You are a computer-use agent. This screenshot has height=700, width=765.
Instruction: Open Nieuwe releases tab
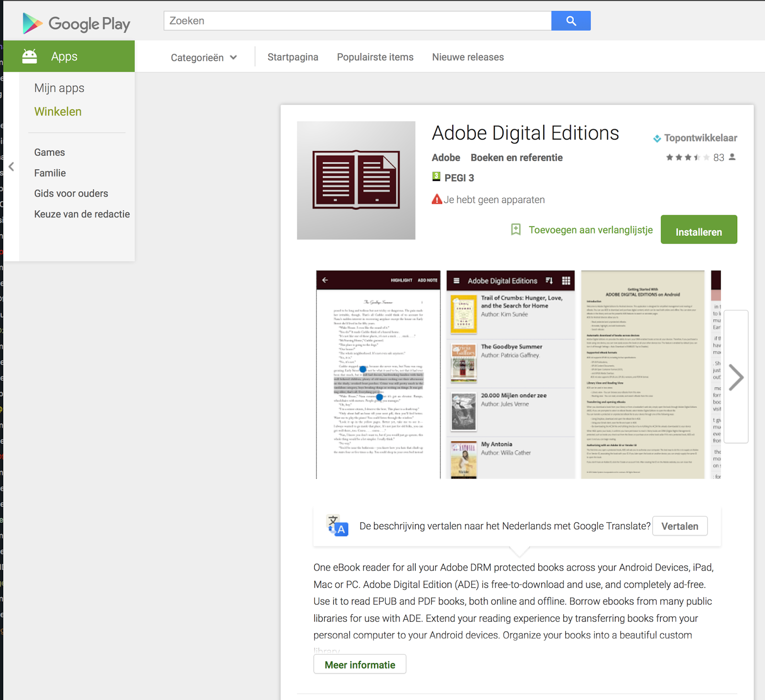coord(468,57)
